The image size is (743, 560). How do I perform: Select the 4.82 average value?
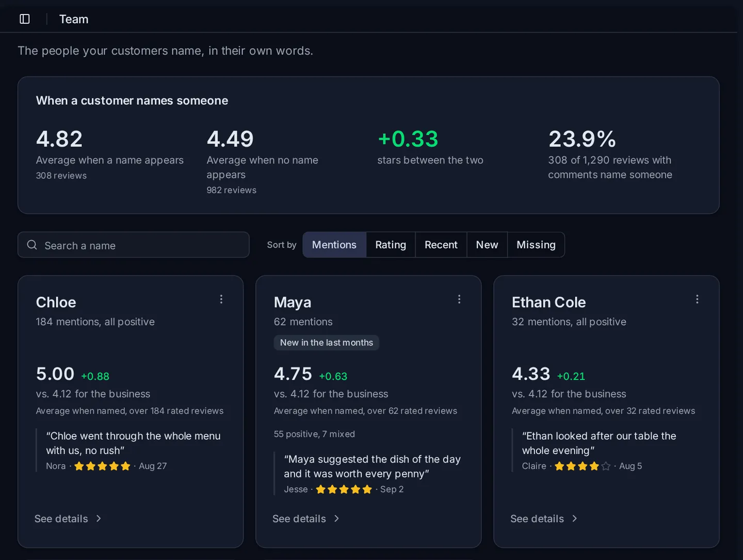59,139
